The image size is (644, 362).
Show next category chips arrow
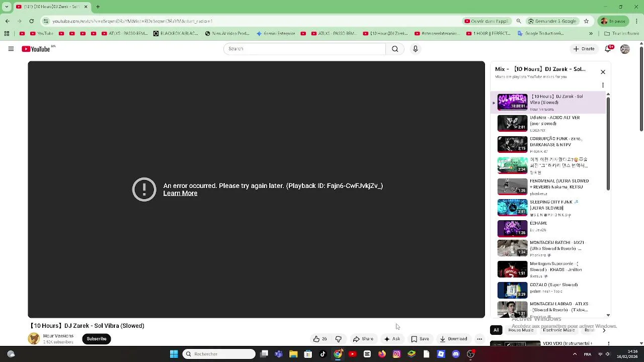604,330
